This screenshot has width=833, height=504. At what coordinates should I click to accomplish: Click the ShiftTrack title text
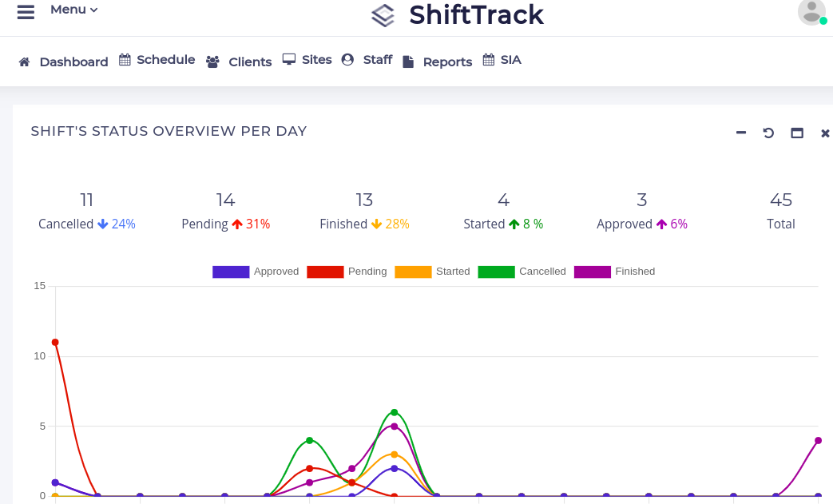pos(477,15)
